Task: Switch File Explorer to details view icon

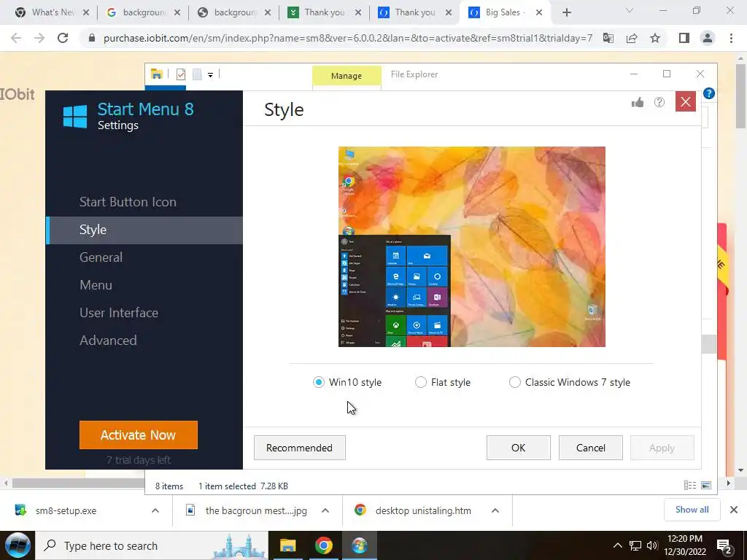Action: pos(690,485)
